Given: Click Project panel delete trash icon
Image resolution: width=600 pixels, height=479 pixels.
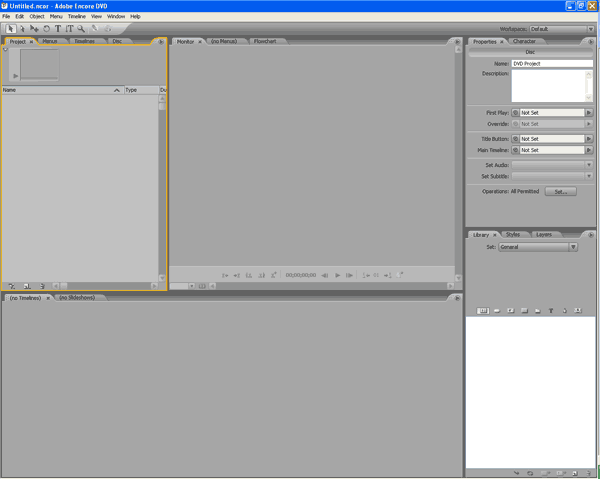Looking at the screenshot, I should (42, 286).
